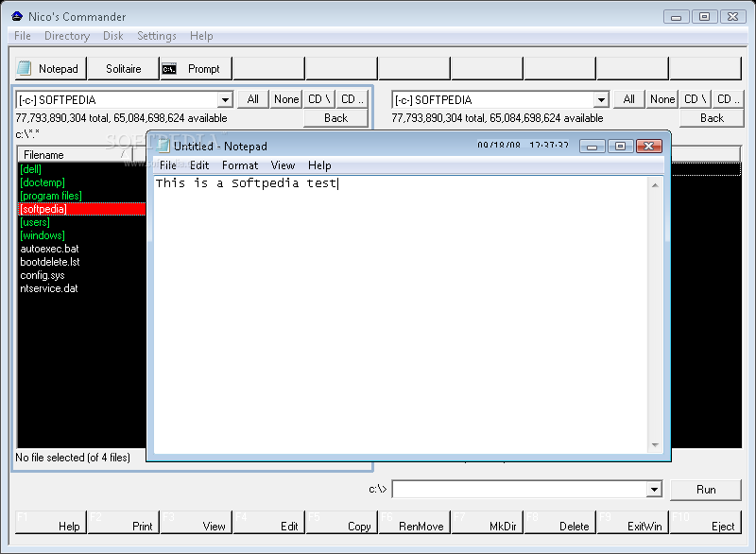Image resolution: width=756 pixels, height=554 pixels.
Task: Select the [dell] folder
Action: (30, 169)
